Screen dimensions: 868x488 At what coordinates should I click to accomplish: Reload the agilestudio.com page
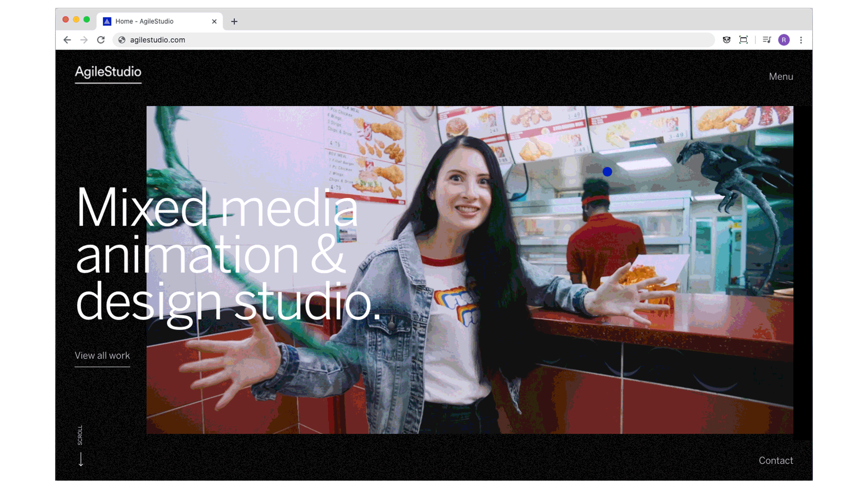(x=101, y=40)
